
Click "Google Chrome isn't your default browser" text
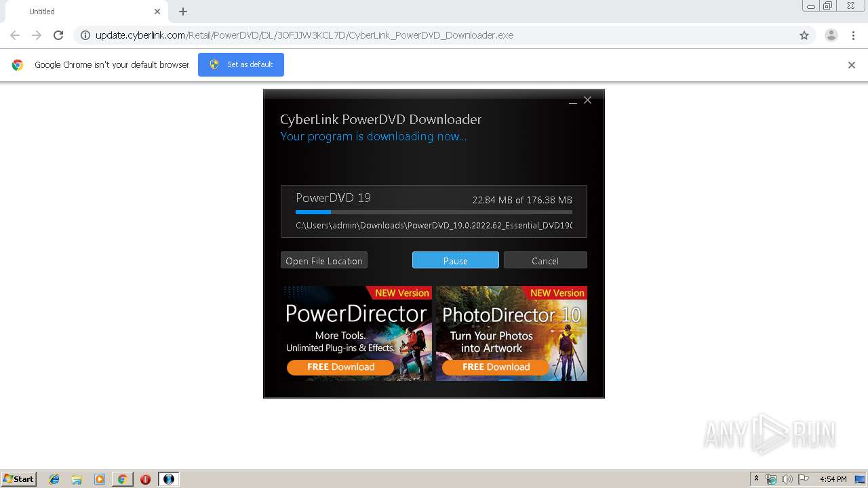click(112, 65)
